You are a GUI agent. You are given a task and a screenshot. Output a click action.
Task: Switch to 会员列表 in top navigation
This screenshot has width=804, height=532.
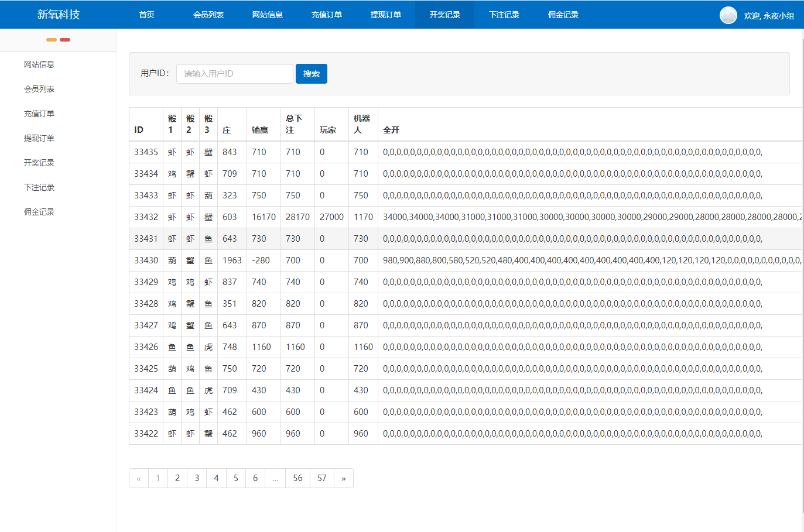tap(208, 15)
